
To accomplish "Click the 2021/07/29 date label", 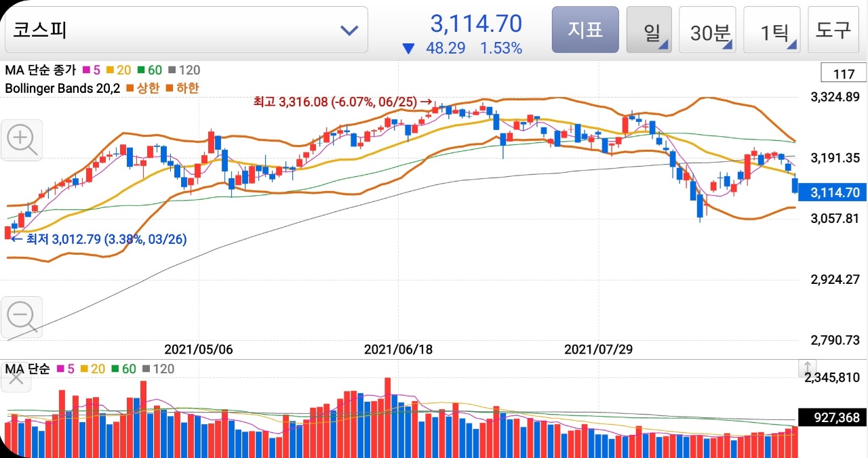I will pos(599,350).
